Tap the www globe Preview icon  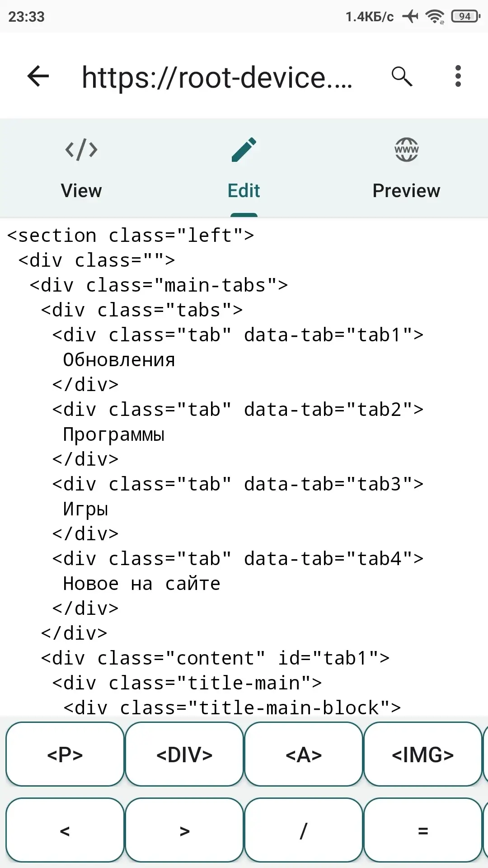pos(407,150)
